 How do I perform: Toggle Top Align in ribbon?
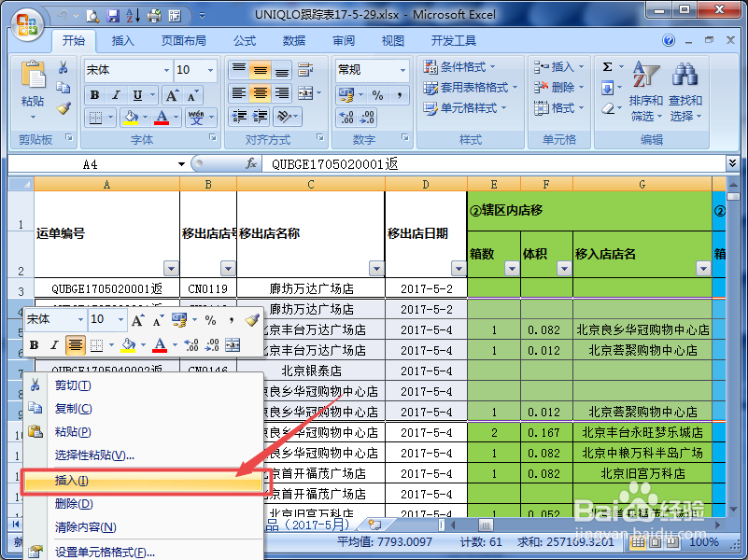[x=238, y=70]
